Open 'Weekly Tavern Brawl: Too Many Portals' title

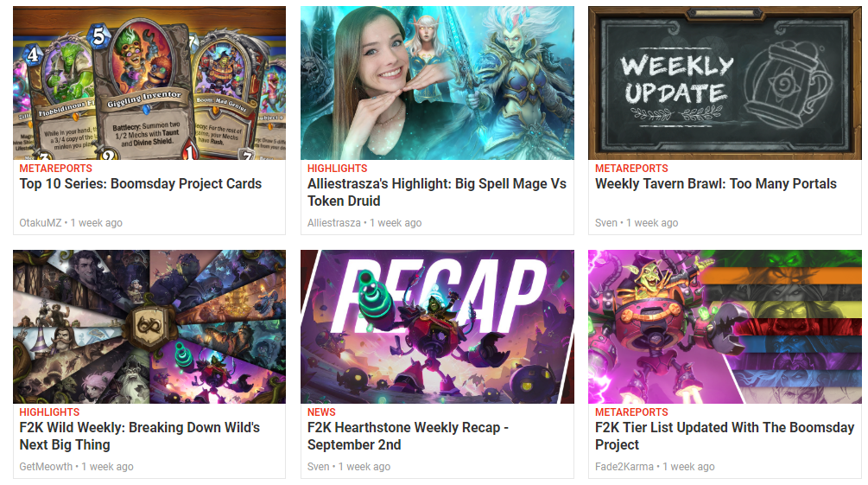[x=716, y=184]
